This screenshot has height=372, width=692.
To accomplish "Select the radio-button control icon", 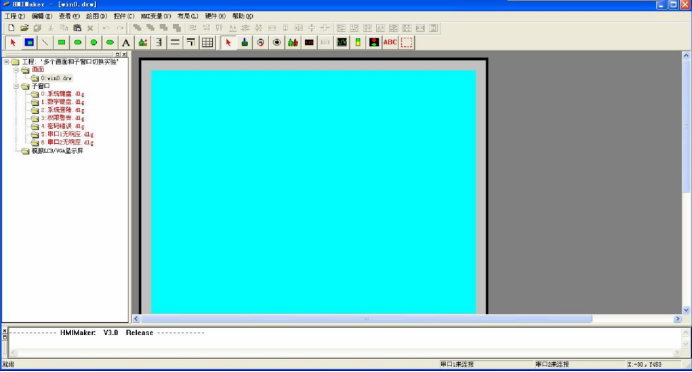I will tap(277, 42).
